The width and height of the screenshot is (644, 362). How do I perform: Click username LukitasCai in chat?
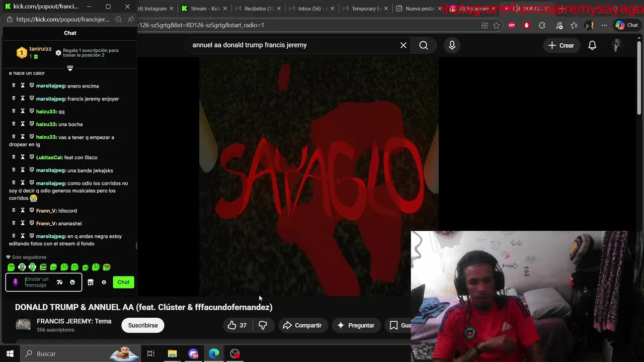[x=49, y=157]
